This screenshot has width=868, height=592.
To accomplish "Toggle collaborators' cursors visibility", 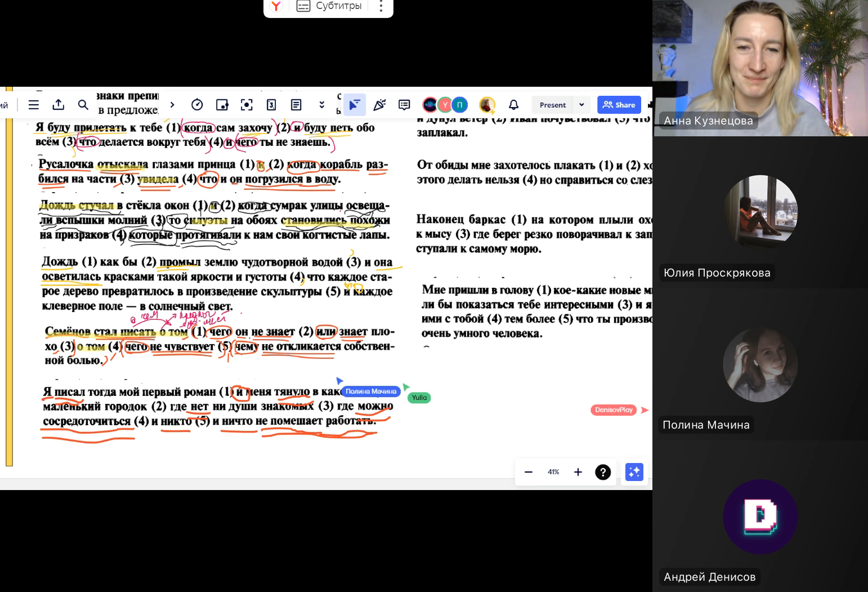I will [x=355, y=105].
